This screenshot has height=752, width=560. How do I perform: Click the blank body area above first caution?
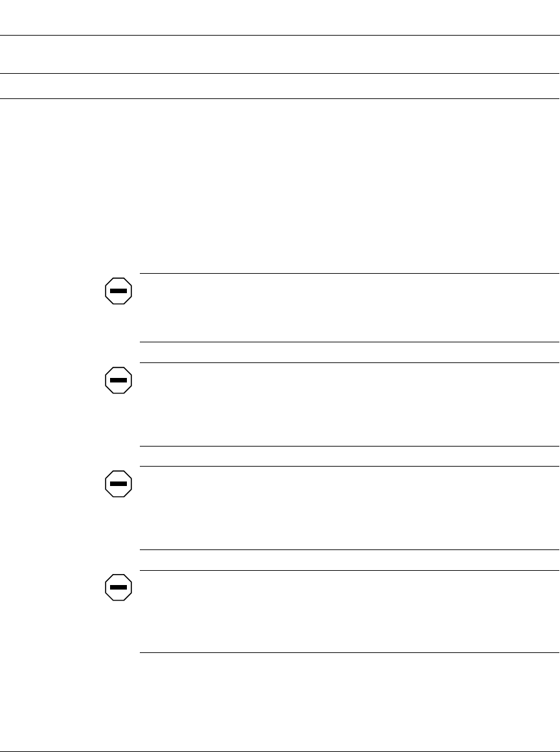coord(280,186)
